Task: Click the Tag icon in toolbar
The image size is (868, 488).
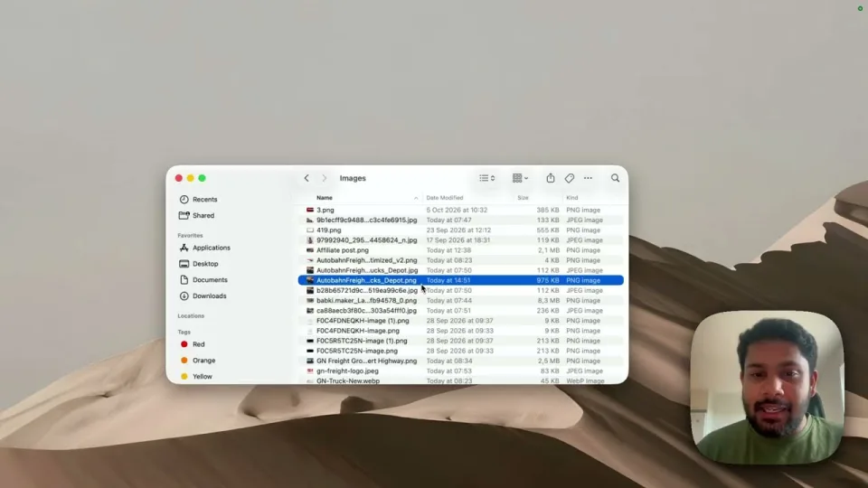Action: pyautogui.click(x=569, y=178)
